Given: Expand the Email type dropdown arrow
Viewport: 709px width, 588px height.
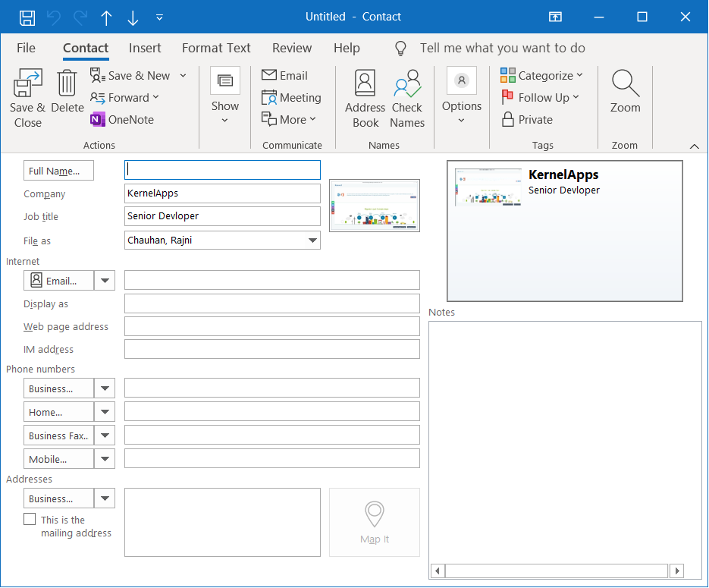Looking at the screenshot, I should [x=105, y=281].
